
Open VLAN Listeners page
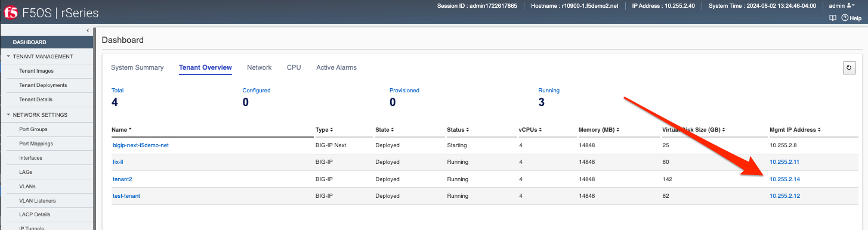[x=38, y=200]
